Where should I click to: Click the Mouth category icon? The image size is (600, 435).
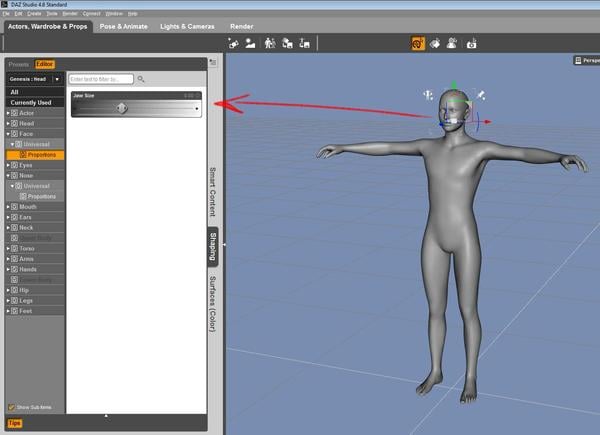click(14, 207)
